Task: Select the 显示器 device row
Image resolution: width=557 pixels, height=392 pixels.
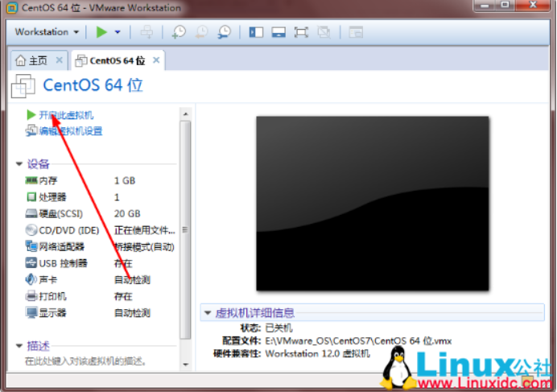Action: click(101, 313)
